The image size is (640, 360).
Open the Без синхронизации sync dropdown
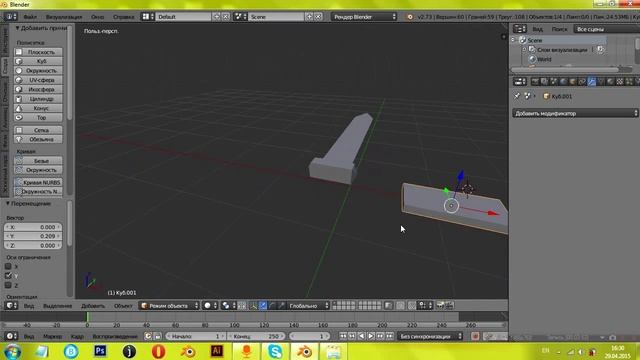tap(430, 336)
